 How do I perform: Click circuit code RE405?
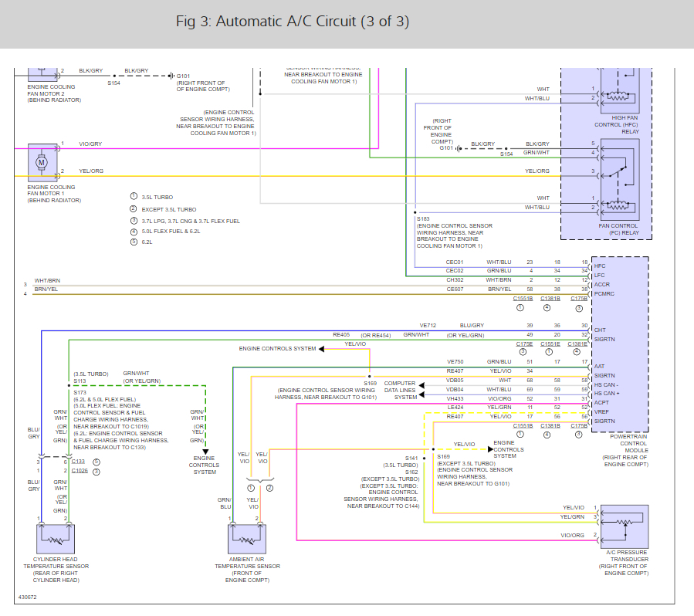341,334
